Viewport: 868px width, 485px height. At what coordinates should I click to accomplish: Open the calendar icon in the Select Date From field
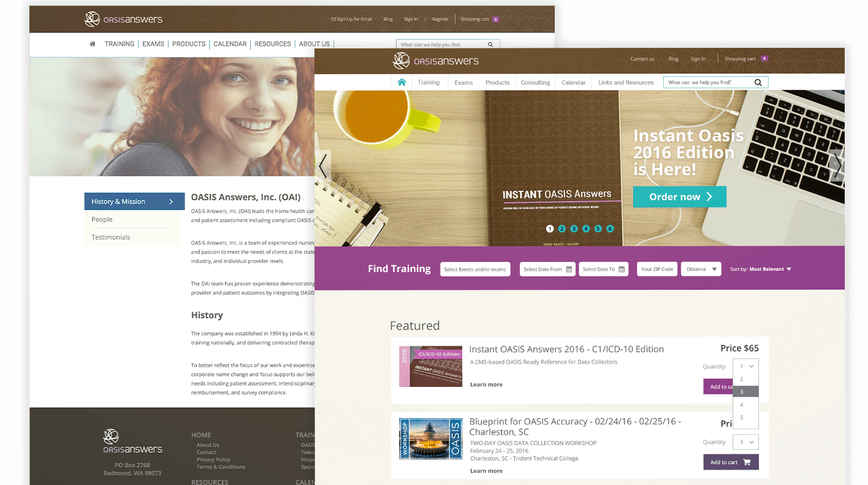point(569,269)
